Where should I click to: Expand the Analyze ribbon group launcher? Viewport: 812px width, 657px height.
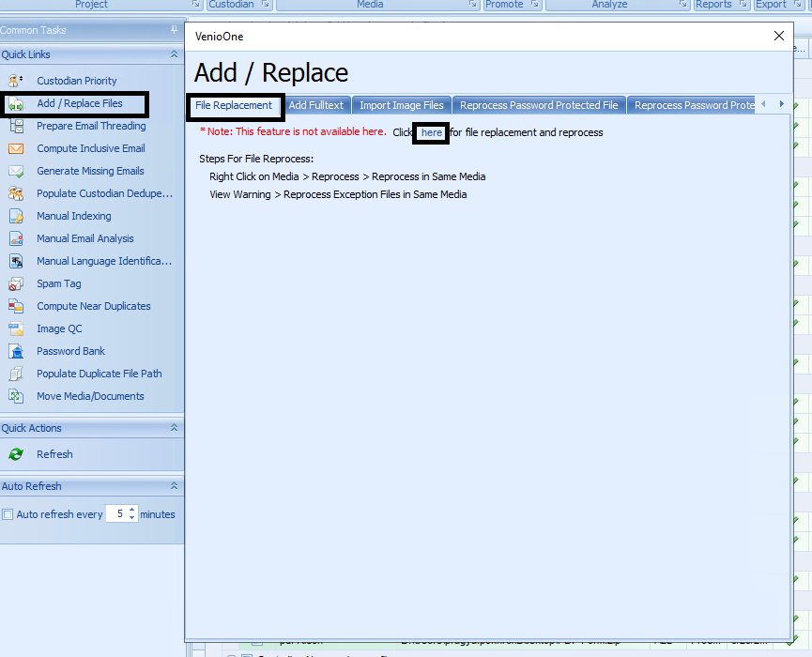coord(683,4)
